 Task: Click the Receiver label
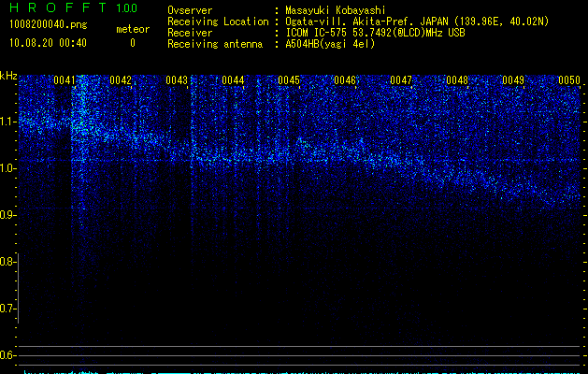(190, 33)
